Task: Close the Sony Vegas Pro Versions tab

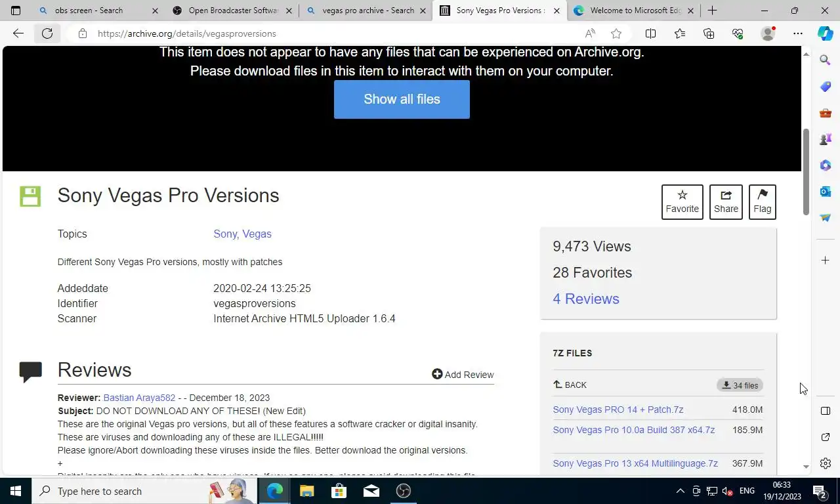Action: [556, 10]
